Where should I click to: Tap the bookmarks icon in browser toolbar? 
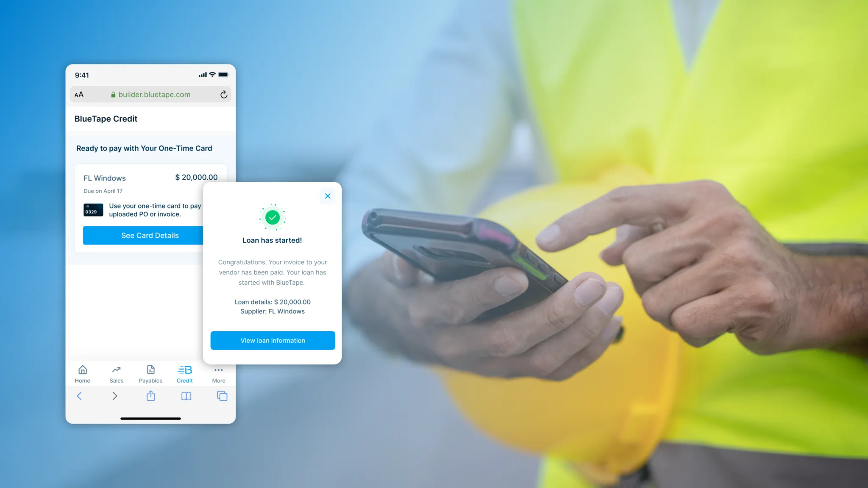[186, 396]
